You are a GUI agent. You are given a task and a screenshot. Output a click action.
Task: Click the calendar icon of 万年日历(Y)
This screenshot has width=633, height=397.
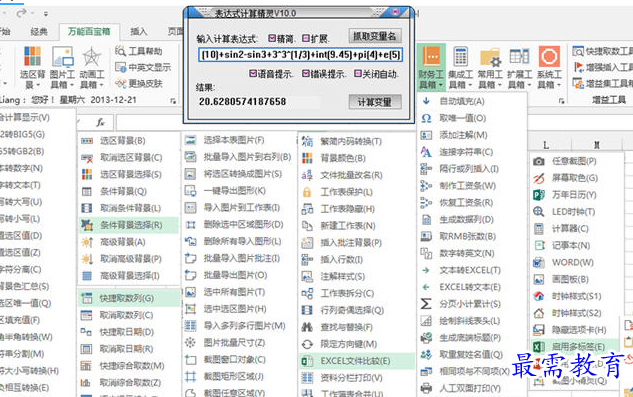point(539,195)
